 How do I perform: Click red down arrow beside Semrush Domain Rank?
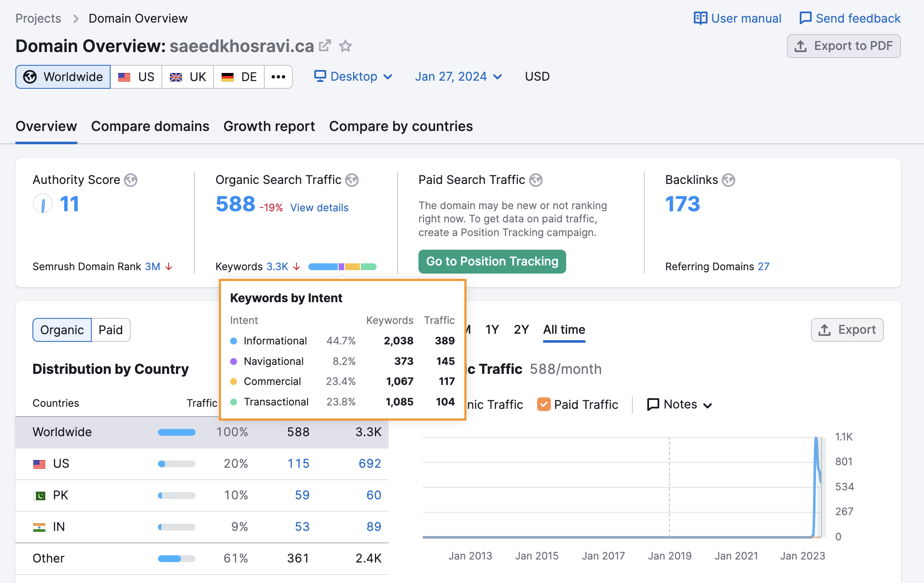pos(169,267)
